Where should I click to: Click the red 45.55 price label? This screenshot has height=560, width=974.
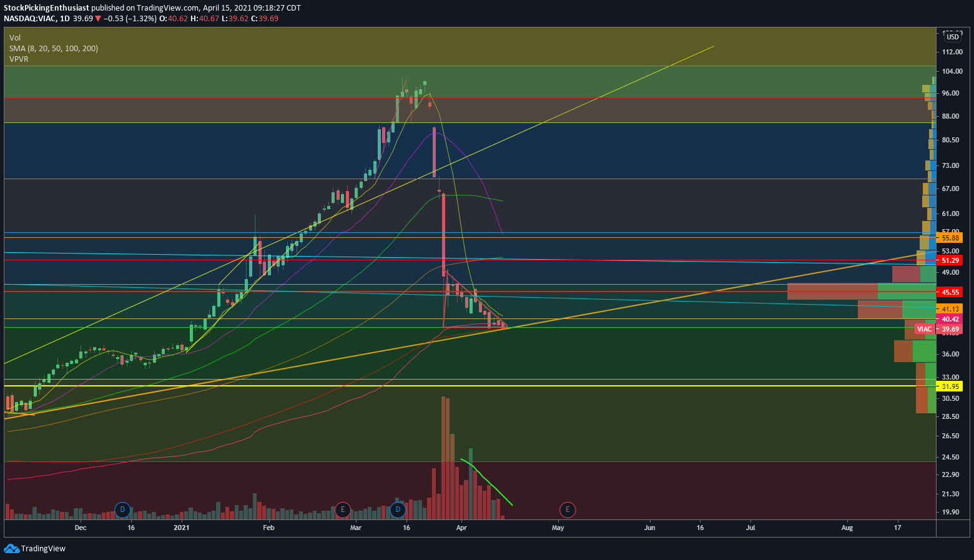[x=950, y=292]
